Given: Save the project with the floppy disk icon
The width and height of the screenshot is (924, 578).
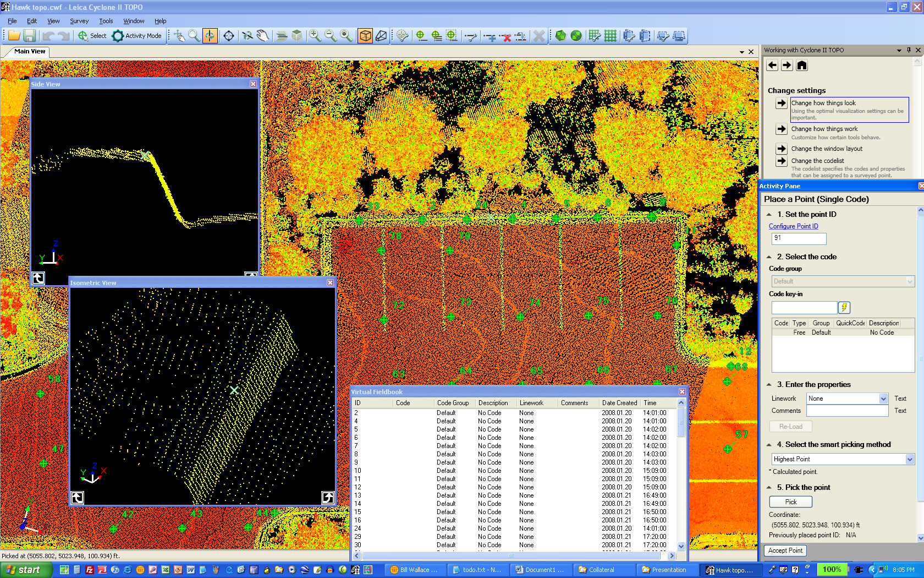Looking at the screenshot, I should point(30,36).
